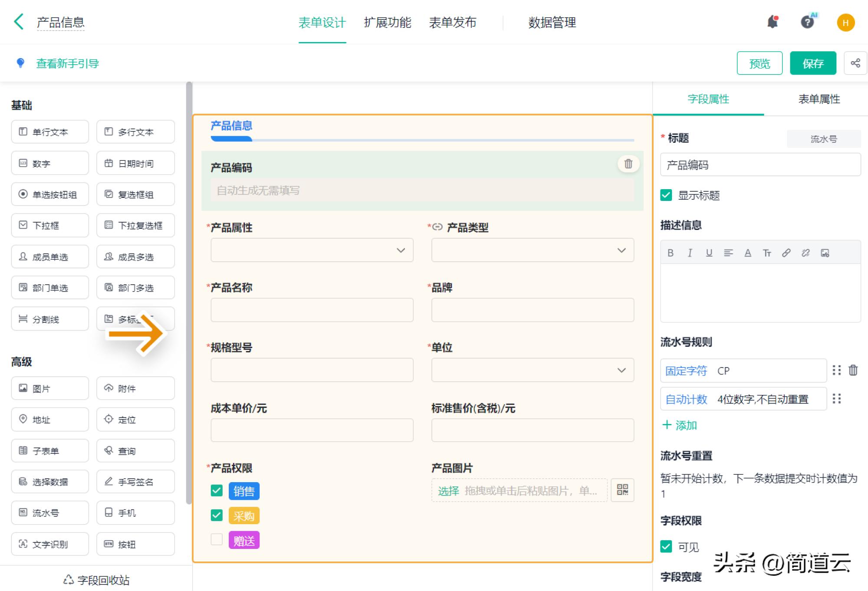Open 查看新手引导 link
Image resolution: width=868 pixels, height=591 pixels.
(67, 64)
